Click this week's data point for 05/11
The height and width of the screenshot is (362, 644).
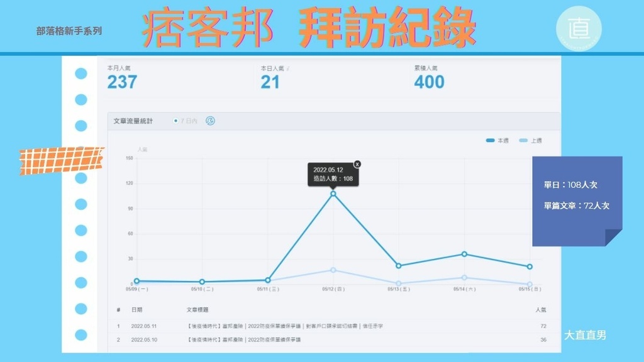click(268, 280)
